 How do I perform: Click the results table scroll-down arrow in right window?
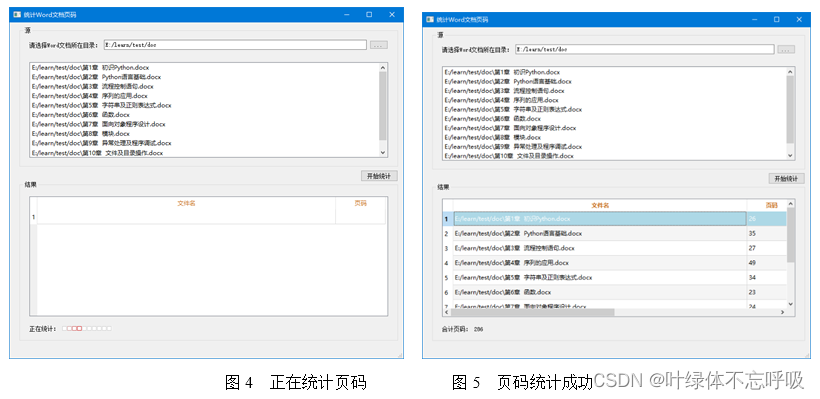point(791,304)
